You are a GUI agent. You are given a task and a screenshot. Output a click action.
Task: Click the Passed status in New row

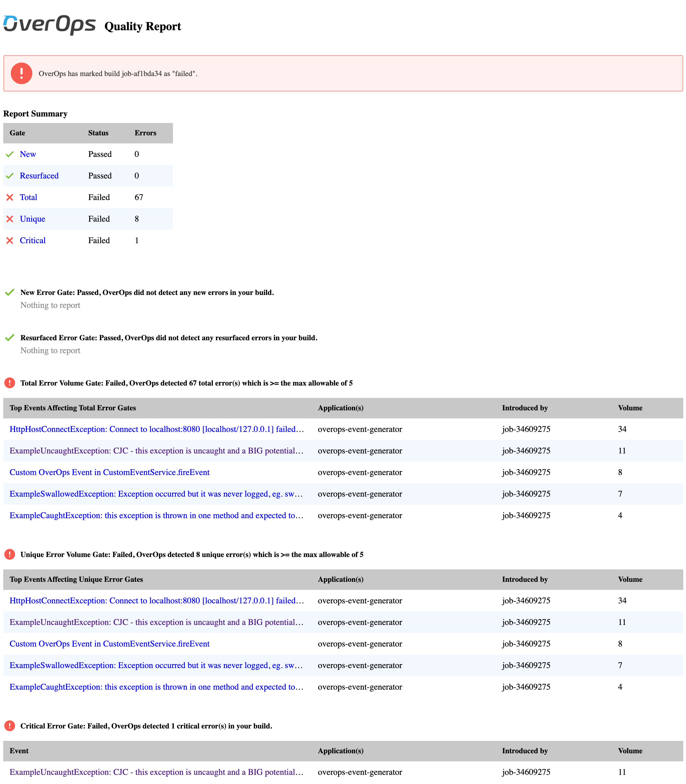(x=100, y=154)
